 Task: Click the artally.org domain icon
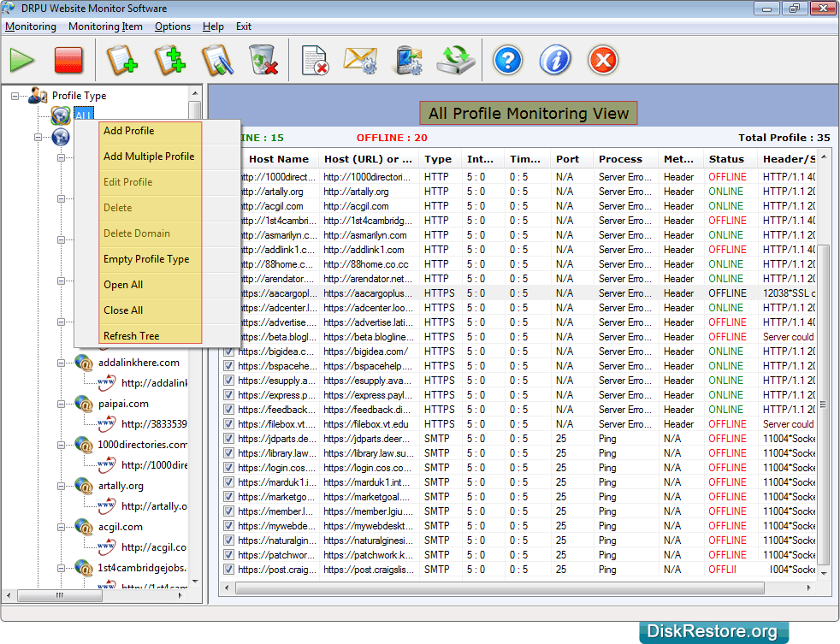pos(84,486)
